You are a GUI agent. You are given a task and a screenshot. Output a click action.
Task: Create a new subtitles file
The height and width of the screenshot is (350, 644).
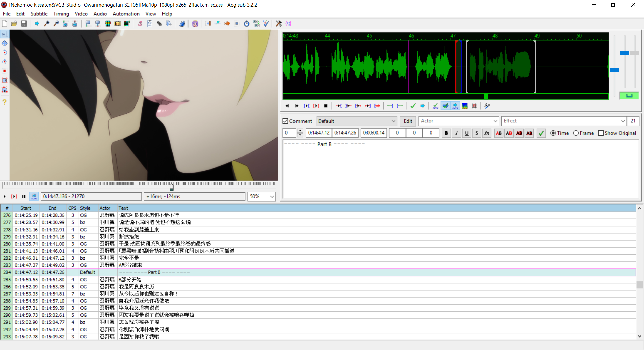pos(5,23)
